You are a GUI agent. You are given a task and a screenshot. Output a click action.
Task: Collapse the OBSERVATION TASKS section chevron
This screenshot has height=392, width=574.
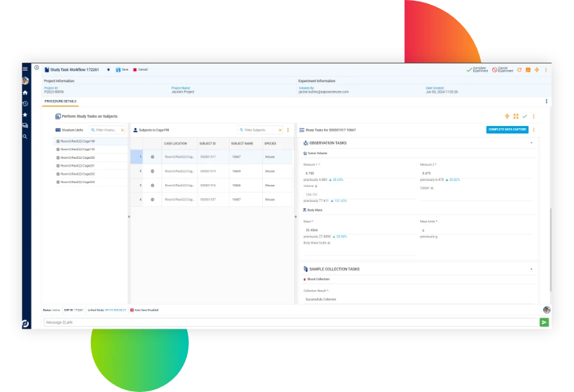[x=532, y=142]
